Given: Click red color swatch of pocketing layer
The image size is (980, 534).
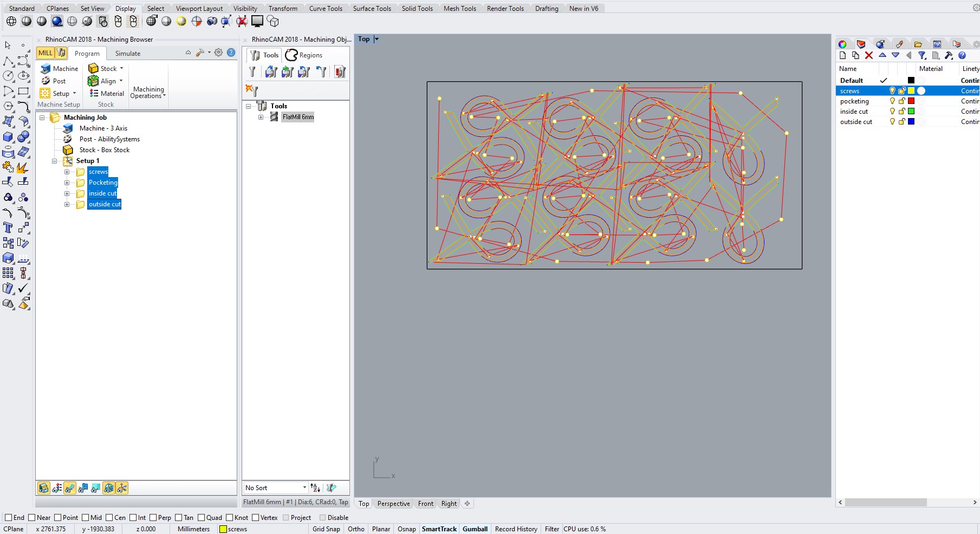Looking at the screenshot, I should (911, 101).
